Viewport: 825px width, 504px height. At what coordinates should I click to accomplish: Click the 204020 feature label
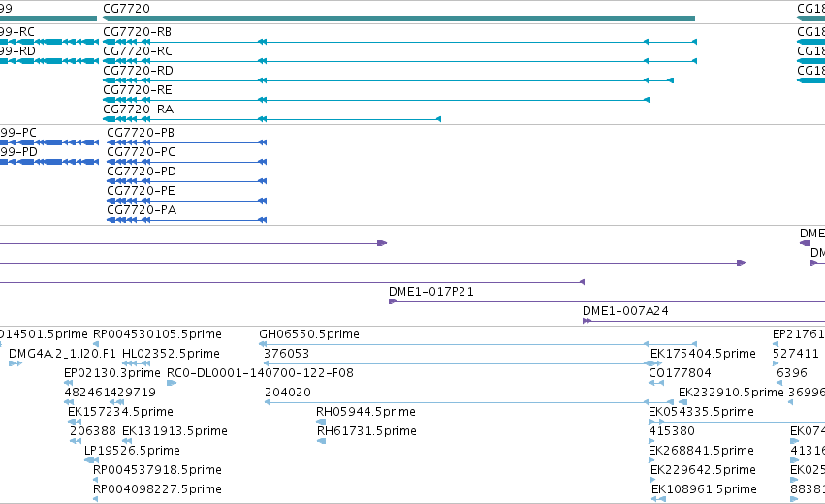[288, 393]
